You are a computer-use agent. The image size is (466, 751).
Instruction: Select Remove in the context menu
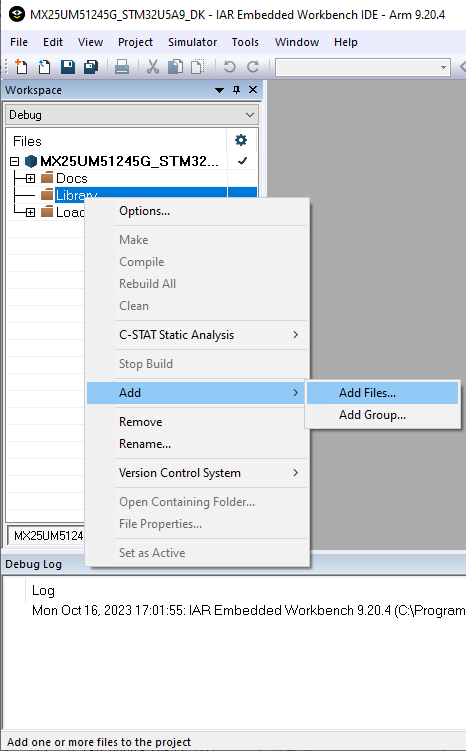(x=197, y=421)
